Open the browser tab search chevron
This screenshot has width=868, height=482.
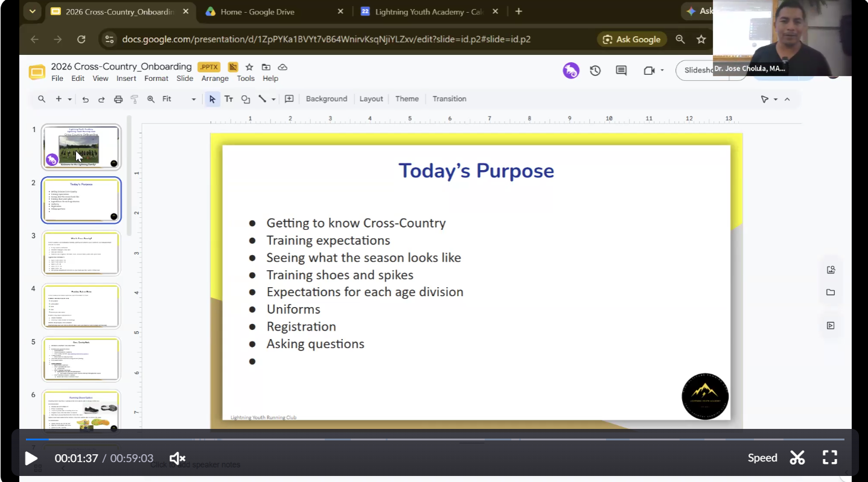[32, 11]
